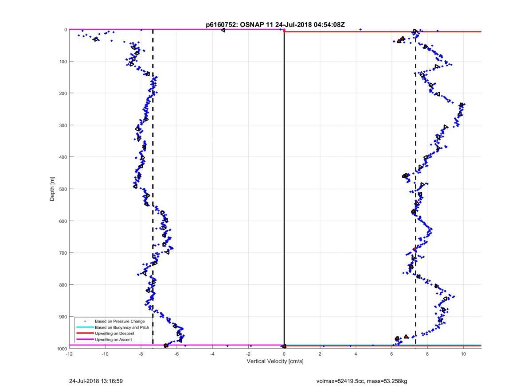
Task: Click depth tick label '200'
Action: tap(63, 93)
